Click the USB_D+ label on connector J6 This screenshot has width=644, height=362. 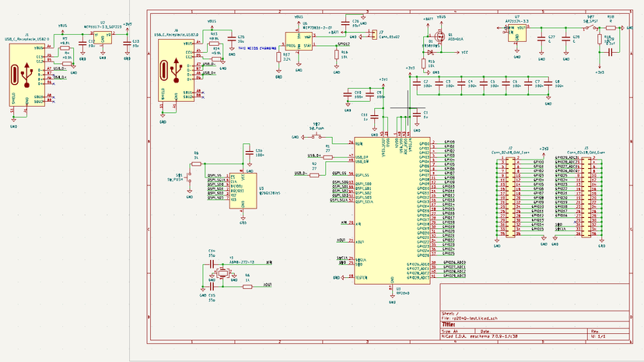coord(209,73)
